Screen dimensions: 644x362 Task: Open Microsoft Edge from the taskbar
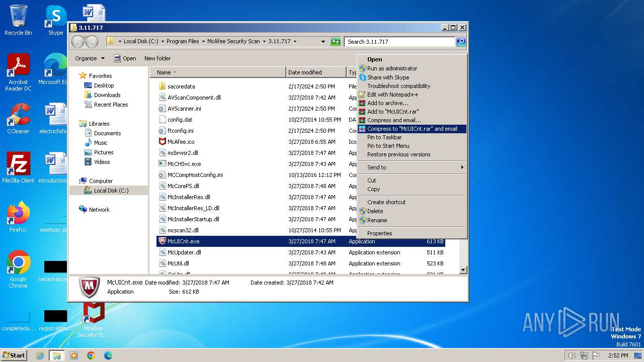click(x=108, y=355)
